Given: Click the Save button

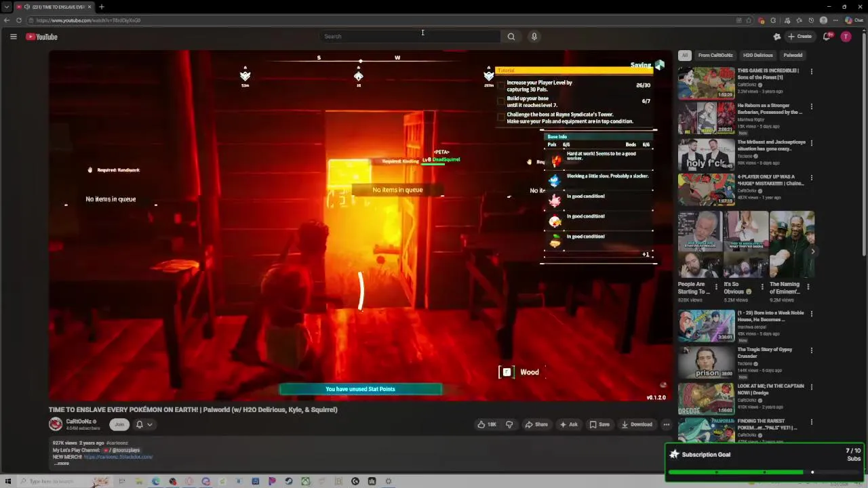Looking at the screenshot, I should click(599, 424).
